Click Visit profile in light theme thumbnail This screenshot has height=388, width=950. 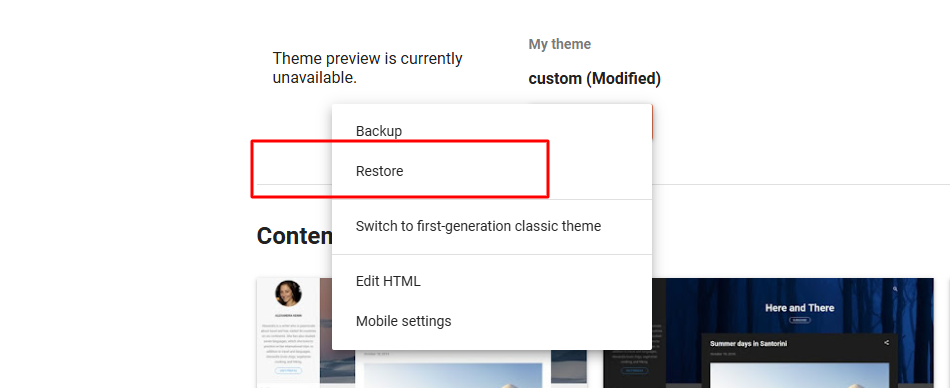288,370
